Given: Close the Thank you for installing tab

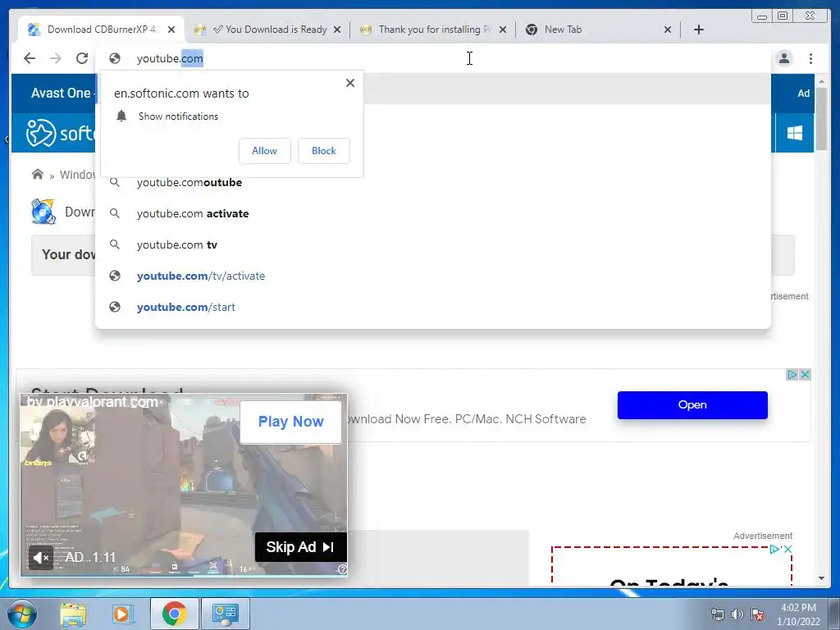Looking at the screenshot, I should click(x=503, y=30).
